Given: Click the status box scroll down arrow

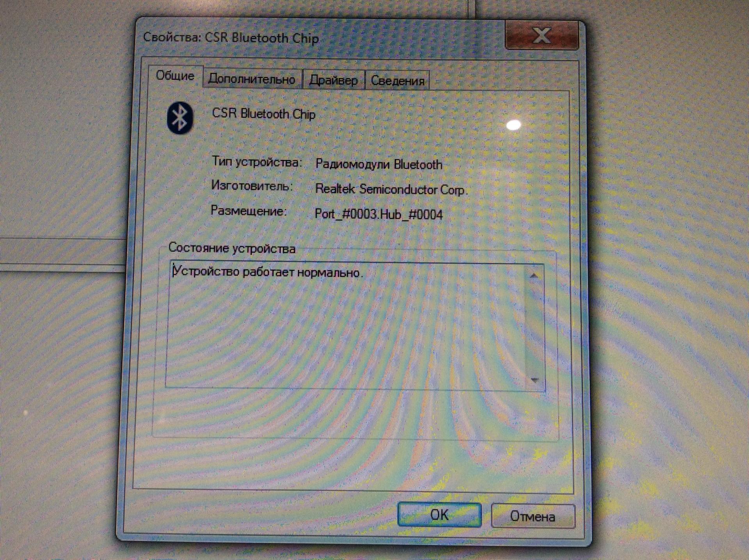Looking at the screenshot, I should pyautogui.click(x=534, y=380).
